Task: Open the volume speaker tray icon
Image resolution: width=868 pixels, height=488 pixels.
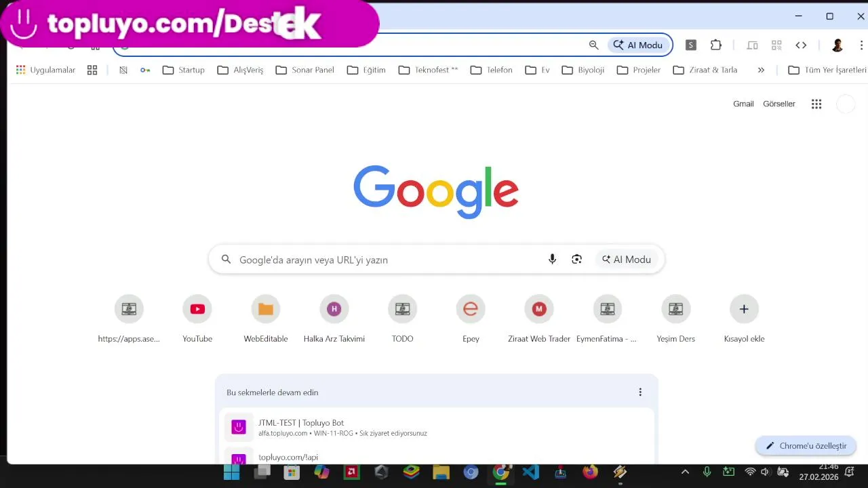Action: (x=766, y=472)
